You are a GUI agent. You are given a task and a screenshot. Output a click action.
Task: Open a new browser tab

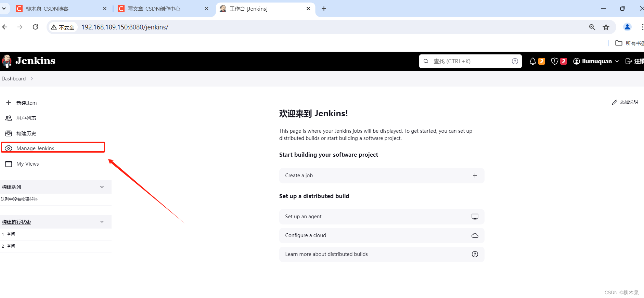[x=324, y=9]
